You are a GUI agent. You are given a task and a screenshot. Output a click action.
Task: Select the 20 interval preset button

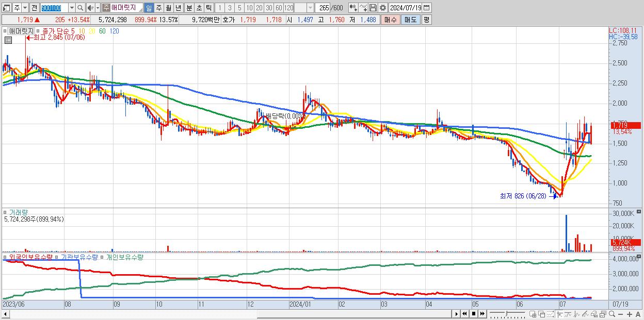click(x=259, y=8)
